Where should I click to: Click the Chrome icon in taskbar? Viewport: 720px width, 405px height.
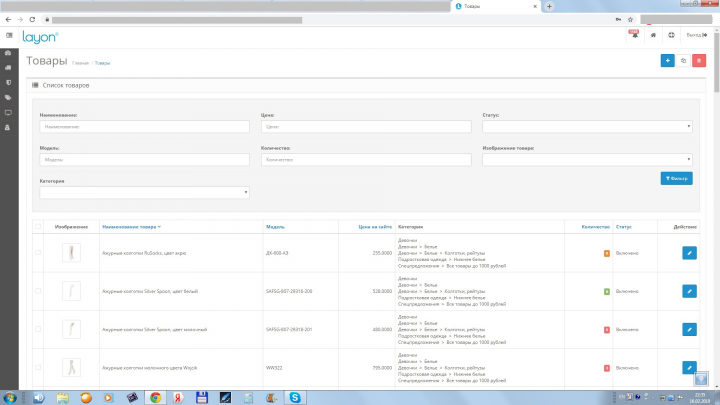tap(155, 397)
